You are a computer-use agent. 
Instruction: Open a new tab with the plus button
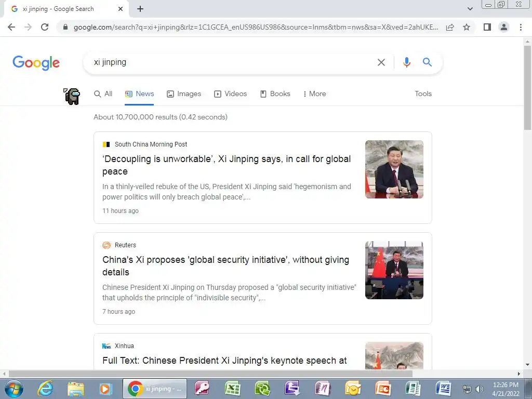coord(140,9)
